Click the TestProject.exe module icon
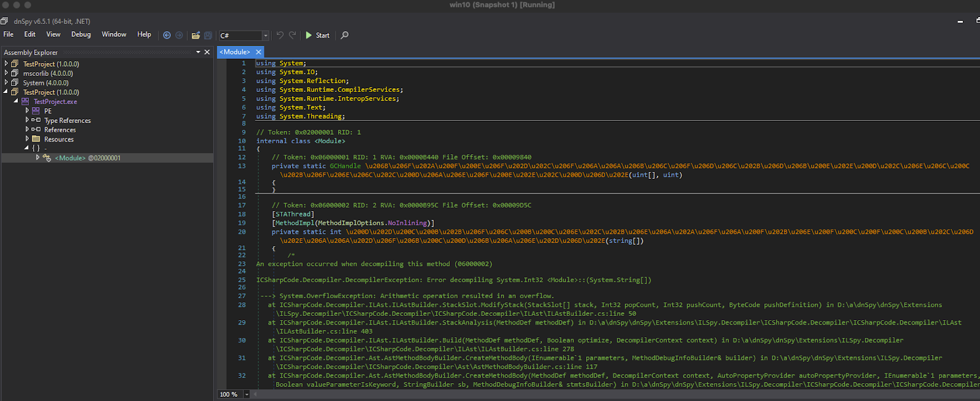 coord(25,102)
